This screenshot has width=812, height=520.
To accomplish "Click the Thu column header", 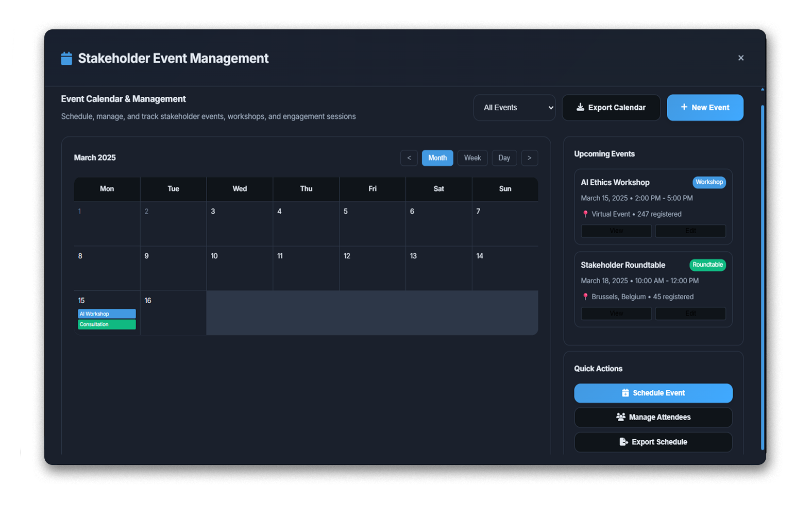I will click(x=306, y=189).
